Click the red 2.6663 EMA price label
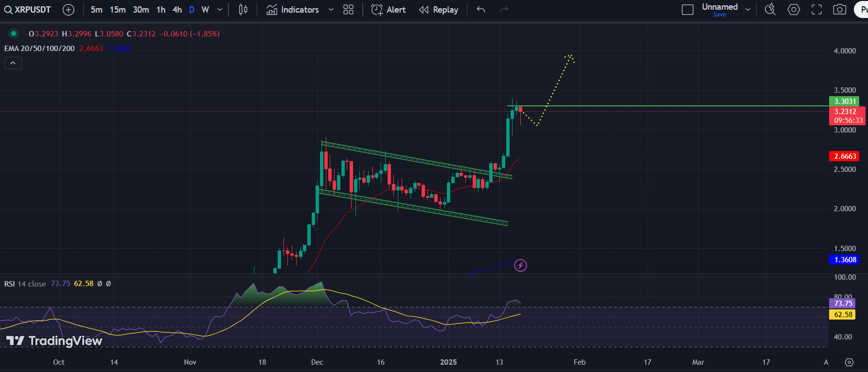 pos(845,156)
